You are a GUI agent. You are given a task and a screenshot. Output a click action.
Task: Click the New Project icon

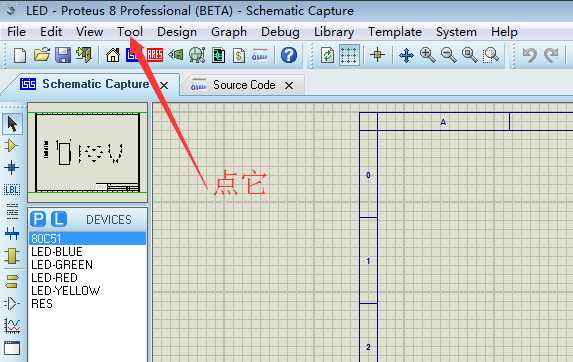[20, 56]
